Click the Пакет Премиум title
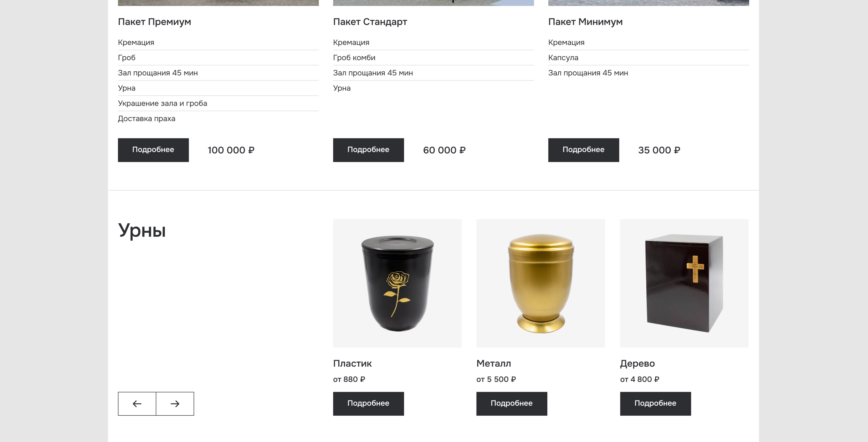The image size is (868, 442). (x=154, y=22)
